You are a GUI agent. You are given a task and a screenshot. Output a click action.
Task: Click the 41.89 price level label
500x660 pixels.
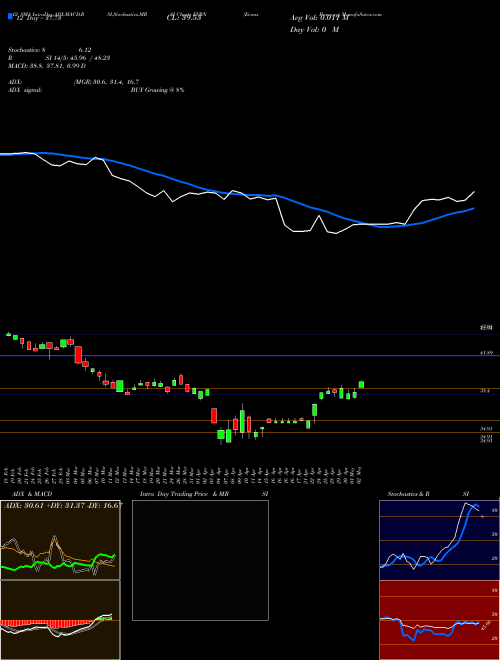coord(486,353)
